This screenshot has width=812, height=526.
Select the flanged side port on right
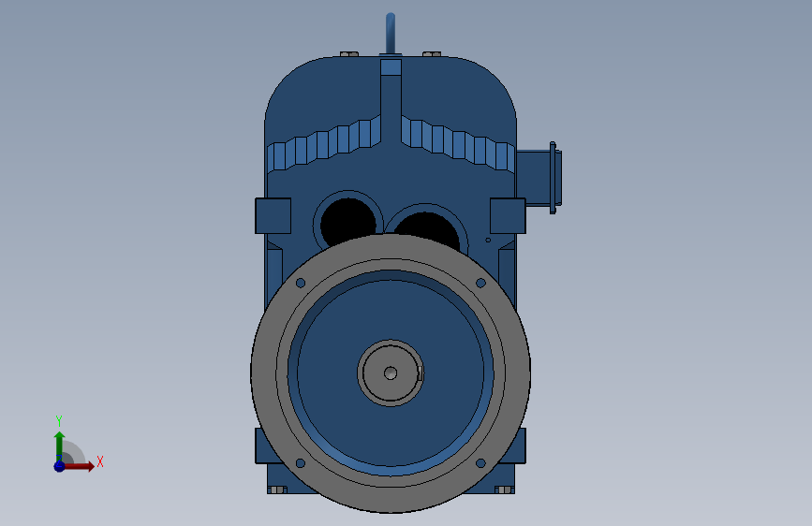(x=539, y=177)
